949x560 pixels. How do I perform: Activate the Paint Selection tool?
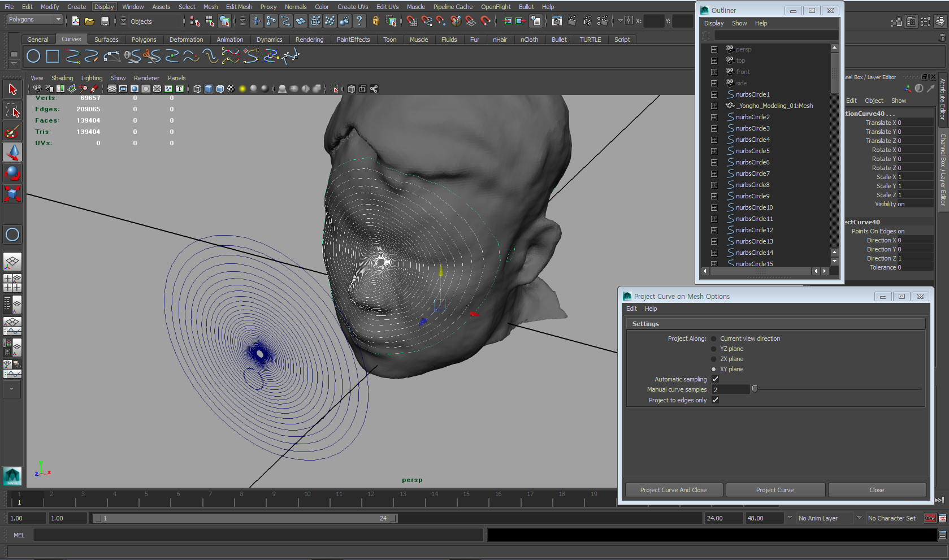click(x=12, y=131)
